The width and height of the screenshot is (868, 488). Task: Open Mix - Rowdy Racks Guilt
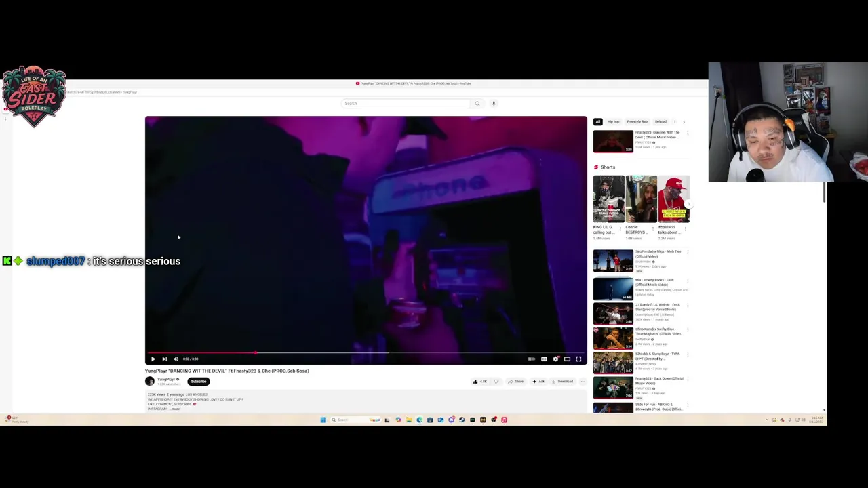(613, 287)
